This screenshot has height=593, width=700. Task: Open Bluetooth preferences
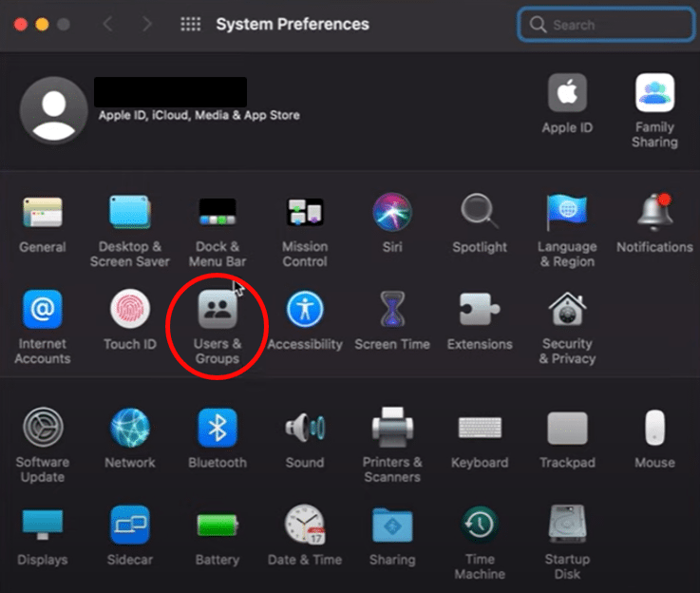click(x=218, y=429)
